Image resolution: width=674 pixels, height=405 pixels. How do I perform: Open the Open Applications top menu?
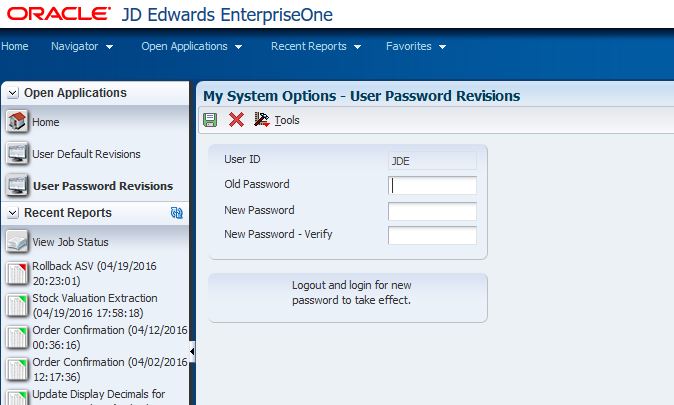[192, 46]
